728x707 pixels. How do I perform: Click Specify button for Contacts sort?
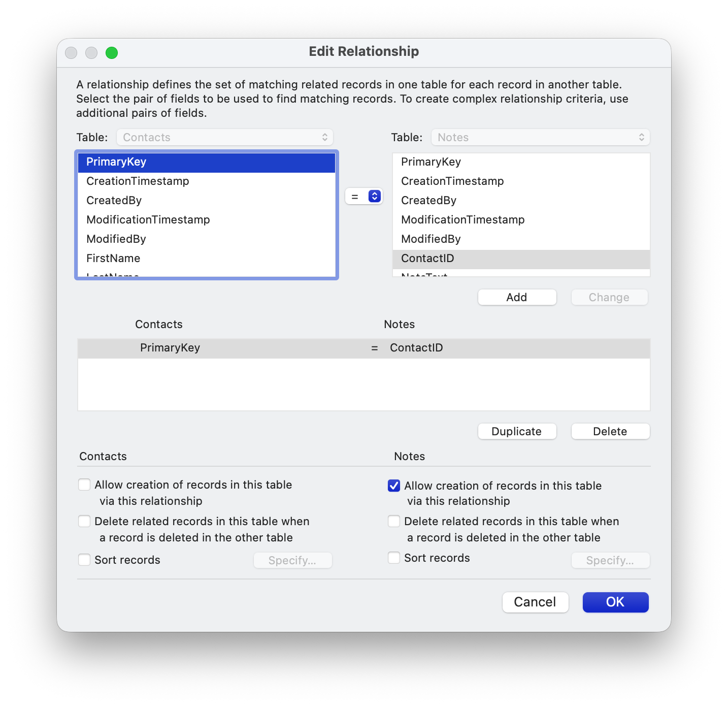292,560
